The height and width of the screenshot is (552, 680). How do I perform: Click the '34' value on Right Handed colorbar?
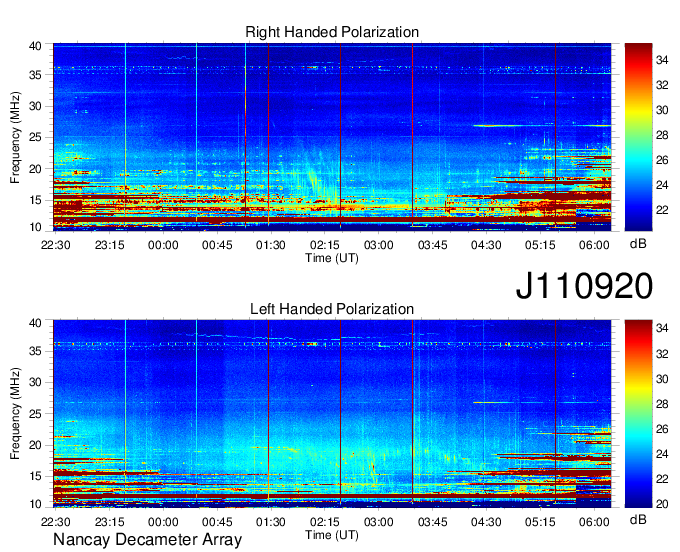662,60
